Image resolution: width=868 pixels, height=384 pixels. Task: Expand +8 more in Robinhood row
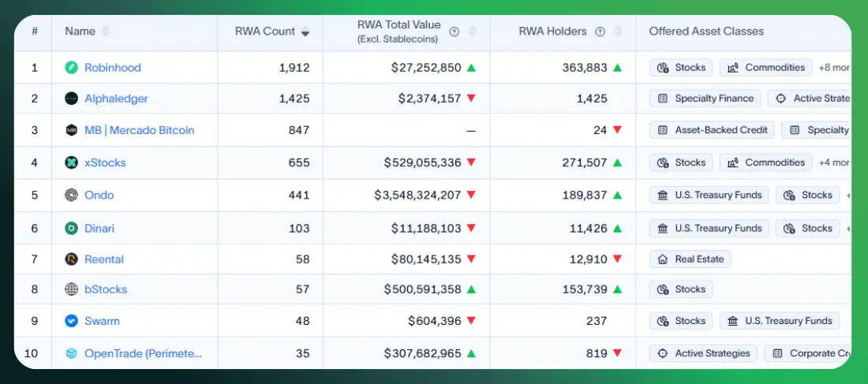834,68
